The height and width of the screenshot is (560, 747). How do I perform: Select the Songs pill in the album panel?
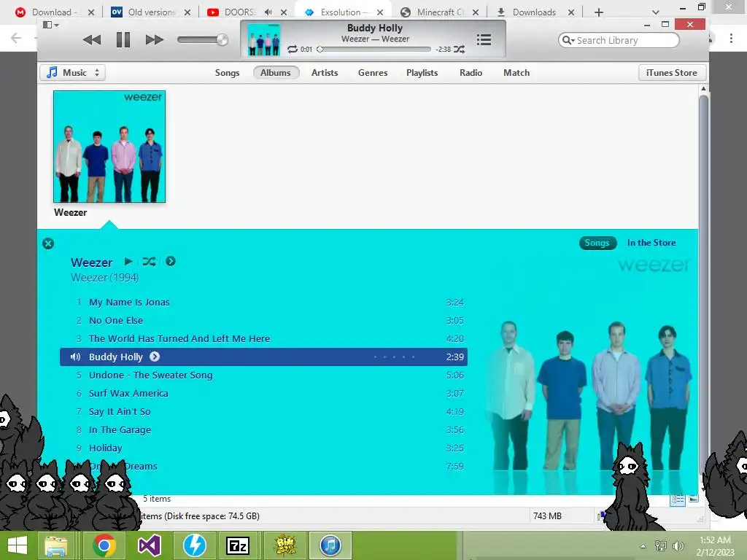point(597,243)
